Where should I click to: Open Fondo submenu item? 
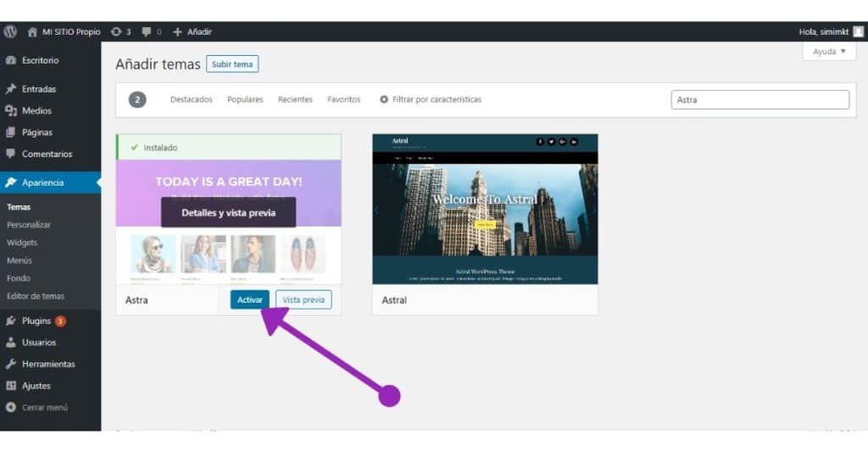[19, 278]
